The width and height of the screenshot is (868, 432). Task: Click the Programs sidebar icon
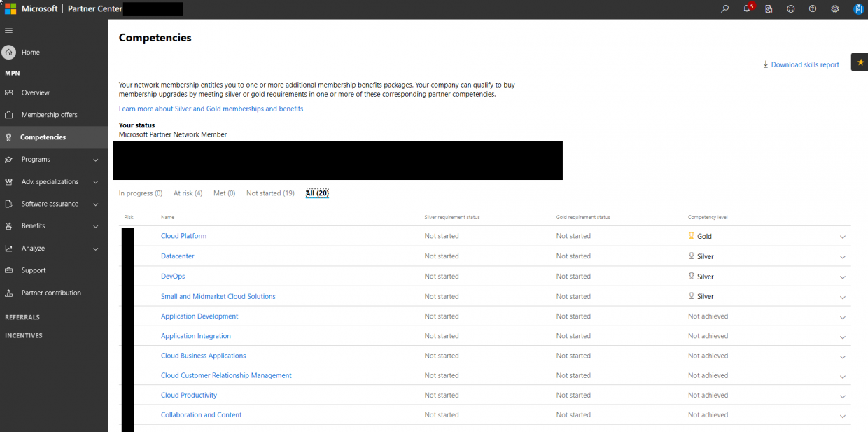click(x=9, y=160)
